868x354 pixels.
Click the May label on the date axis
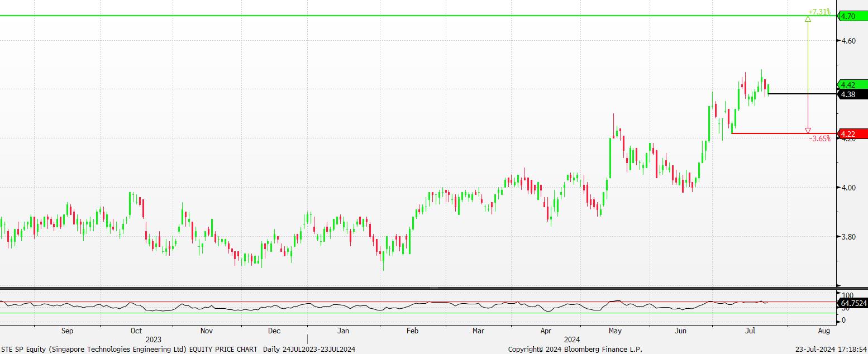pyautogui.click(x=615, y=331)
